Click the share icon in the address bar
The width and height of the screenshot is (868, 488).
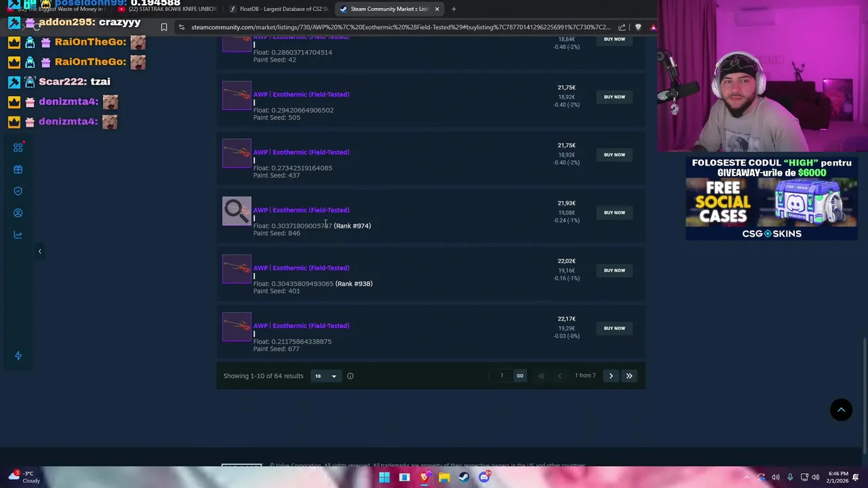622,27
